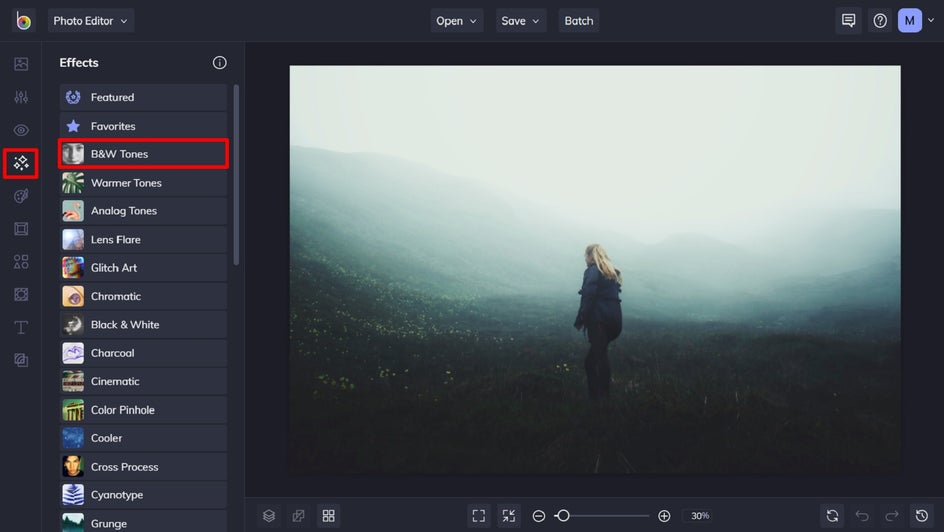Open the Black & White effects
This screenshot has width=944, height=532.
pyautogui.click(x=143, y=324)
